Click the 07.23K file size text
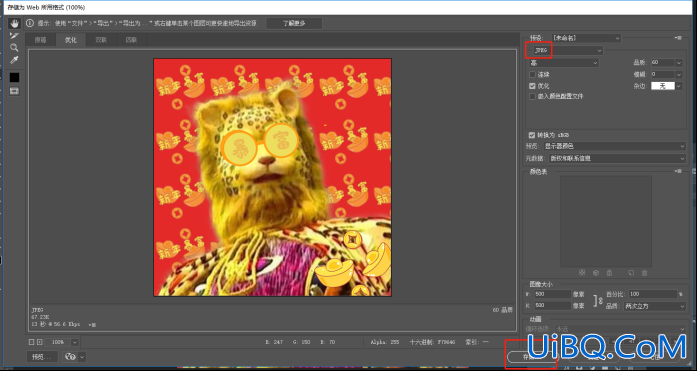 tap(40, 317)
